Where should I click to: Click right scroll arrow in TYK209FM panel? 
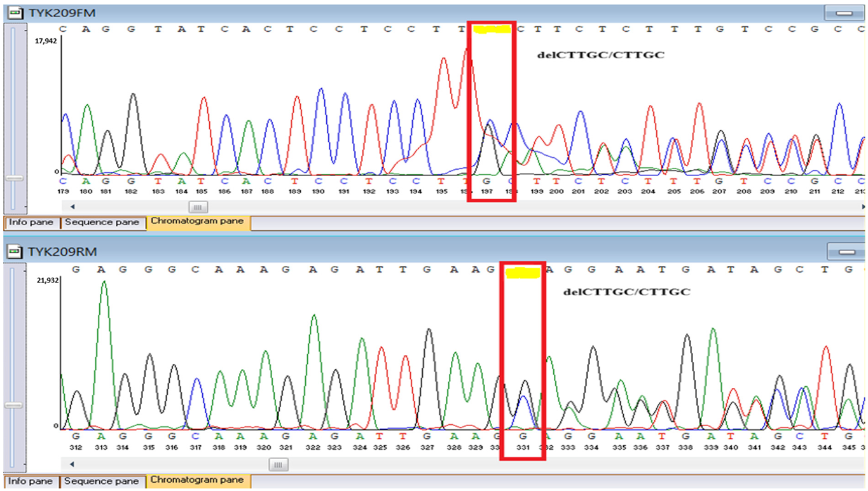863,207
